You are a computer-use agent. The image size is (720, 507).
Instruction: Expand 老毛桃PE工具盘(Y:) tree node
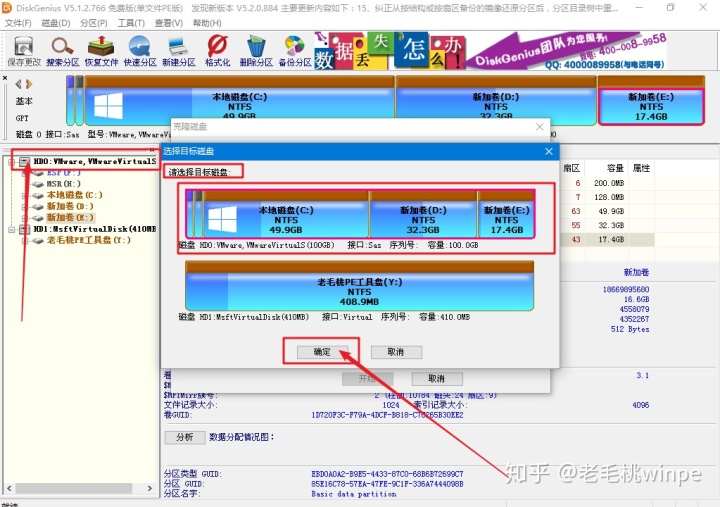click(x=24, y=240)
